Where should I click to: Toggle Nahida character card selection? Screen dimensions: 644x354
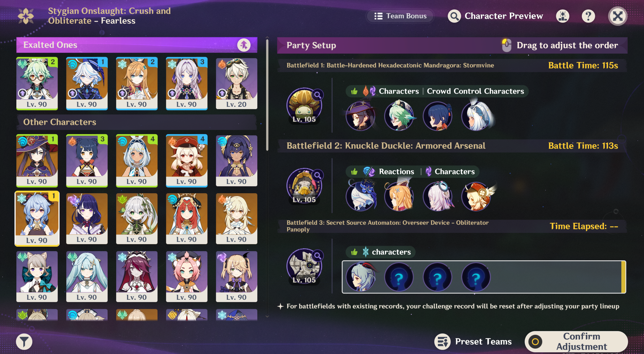[x=137, y=219]
